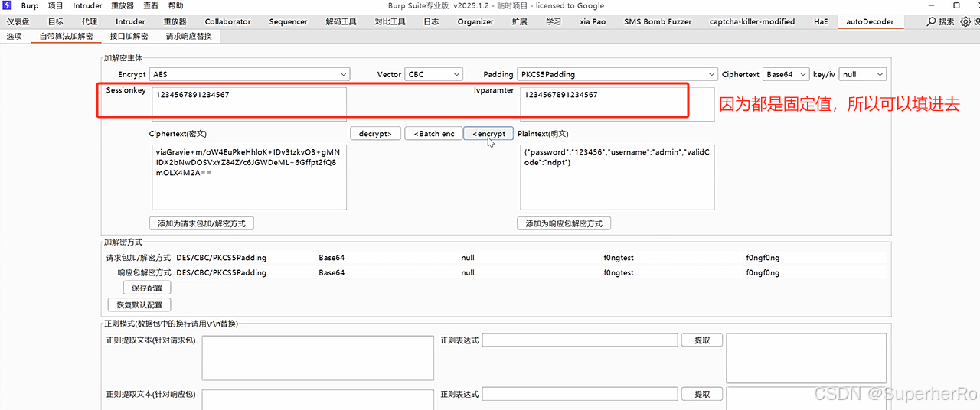Click 添加为响应包解密方式 button
Viewport: 980px width, 410px height.
(563, 224)
